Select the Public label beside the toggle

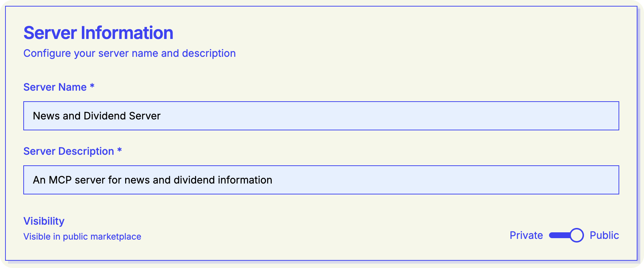click(604, 235)
